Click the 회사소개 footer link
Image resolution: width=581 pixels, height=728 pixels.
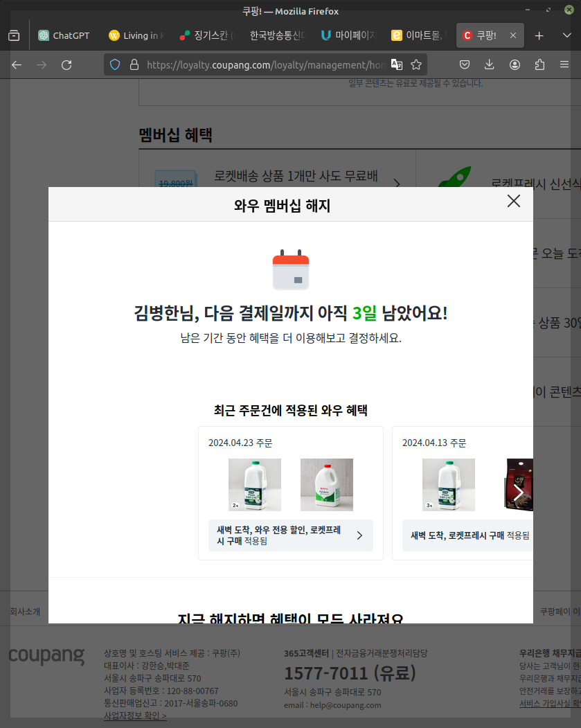[x=25, y=612]
